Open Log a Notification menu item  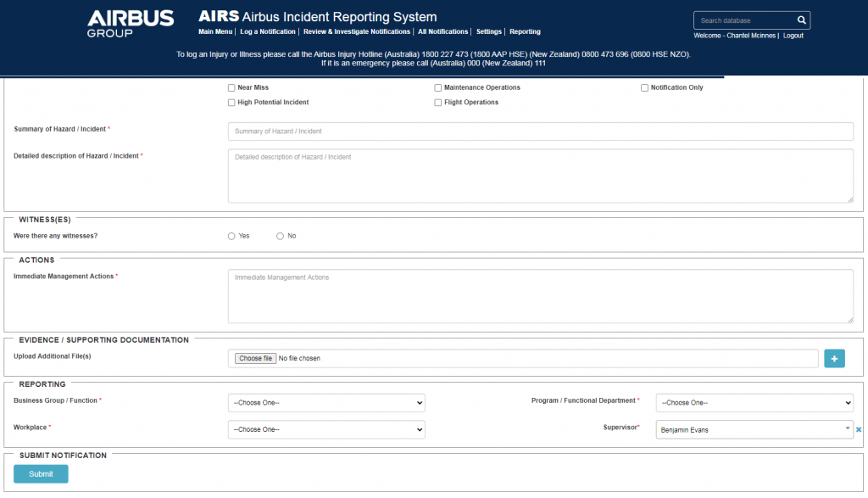coord(268,32)
